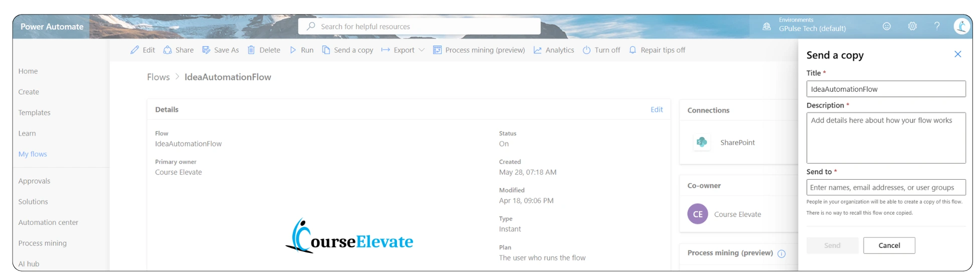Click Course Elevate under Co-owner

(x=737, y=214)
